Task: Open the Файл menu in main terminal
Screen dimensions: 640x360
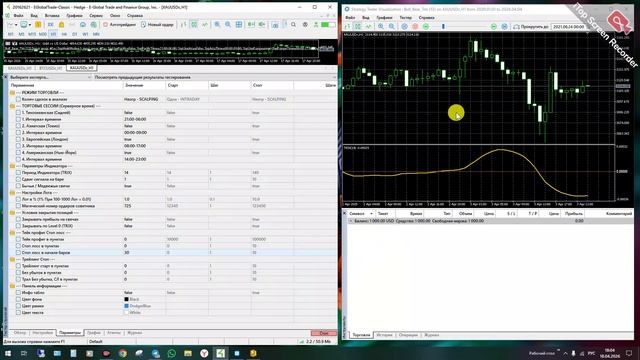Action: pyautogui.click(x=18, y=16)
